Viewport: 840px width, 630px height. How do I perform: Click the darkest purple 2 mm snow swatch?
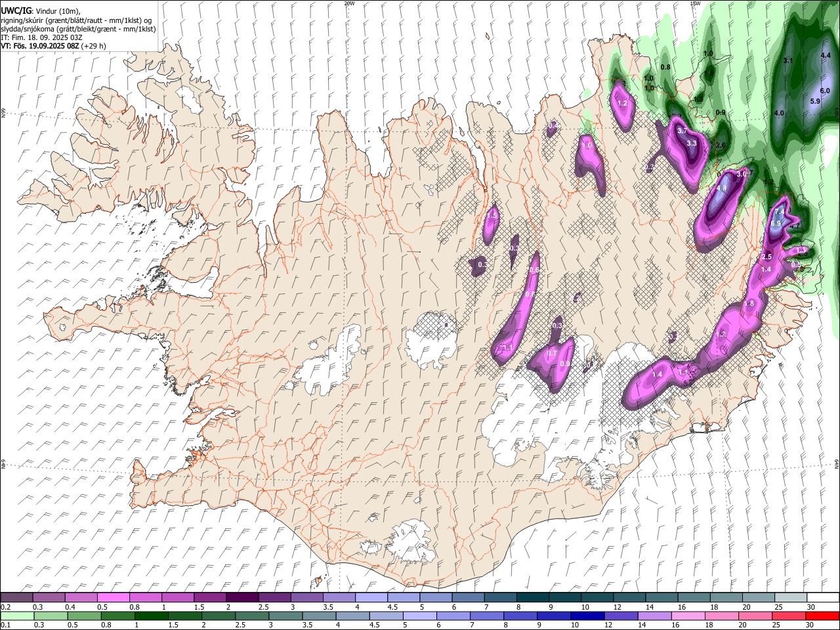point(242,598)
